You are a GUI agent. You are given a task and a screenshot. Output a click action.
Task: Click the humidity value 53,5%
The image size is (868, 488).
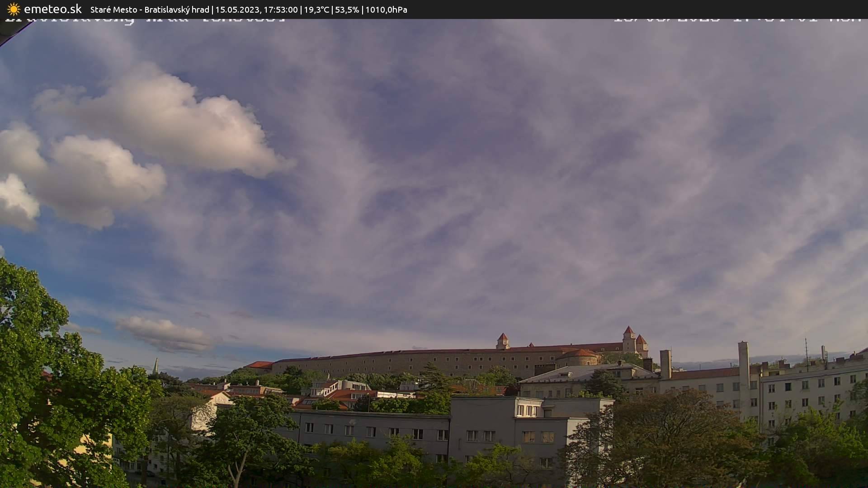pos(347,9)
